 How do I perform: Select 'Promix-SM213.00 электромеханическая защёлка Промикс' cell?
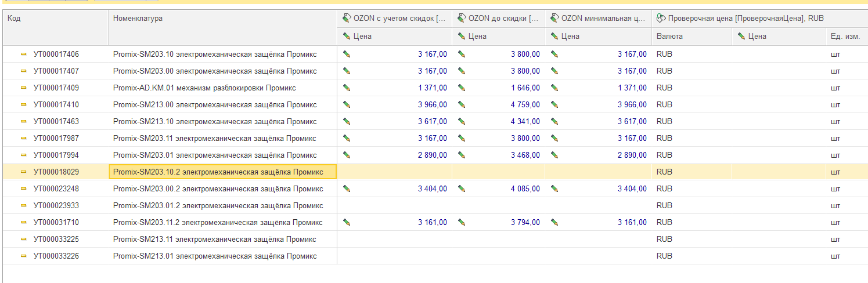222,105
